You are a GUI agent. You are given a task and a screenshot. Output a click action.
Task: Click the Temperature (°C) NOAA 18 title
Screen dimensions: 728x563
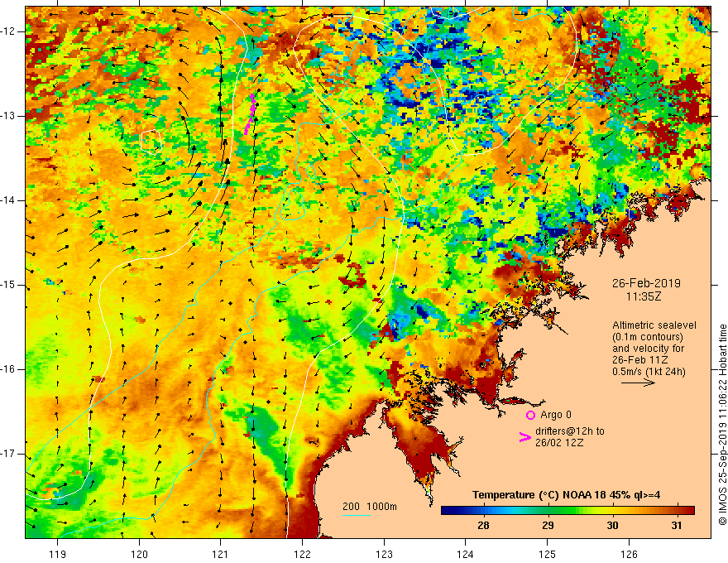click(x=566, y=495)
